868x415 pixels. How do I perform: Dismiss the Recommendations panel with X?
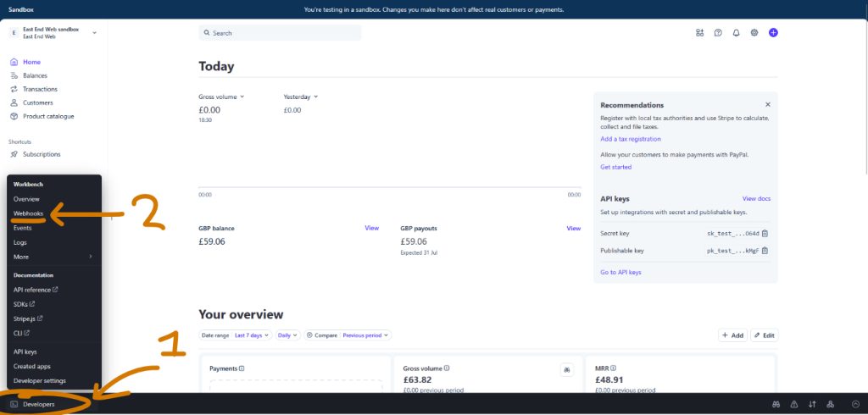coord(768,104)
